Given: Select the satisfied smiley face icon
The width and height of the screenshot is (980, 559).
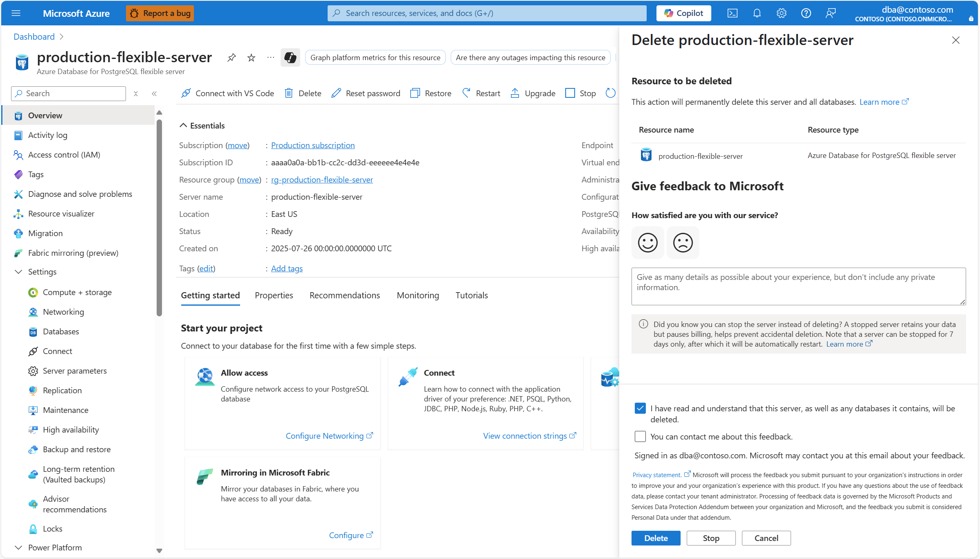Looking at the screenshot, I should pos(647,243).
